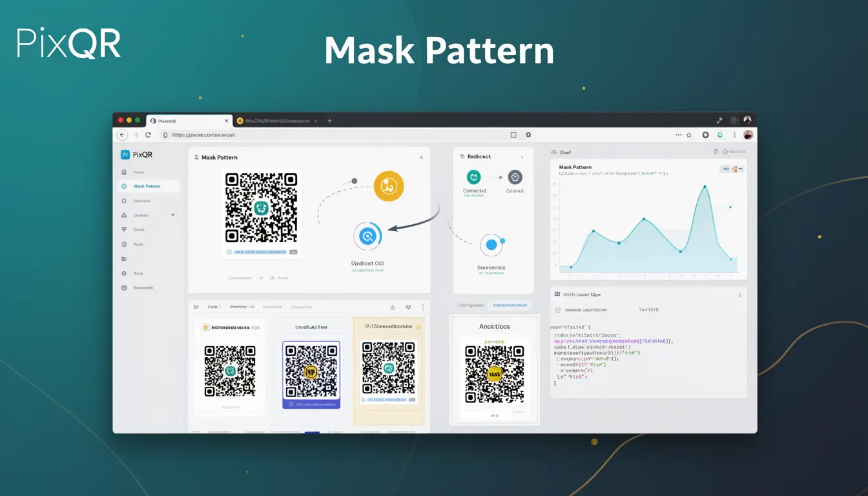868x496 pixels.
Task: Switch to the second browser tab
Action: pos(276,121)
